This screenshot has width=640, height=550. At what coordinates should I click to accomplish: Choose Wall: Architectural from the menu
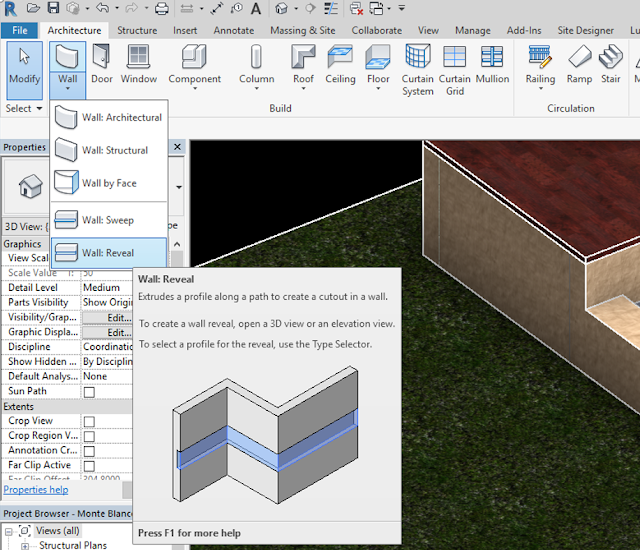[x=109, y=118]
